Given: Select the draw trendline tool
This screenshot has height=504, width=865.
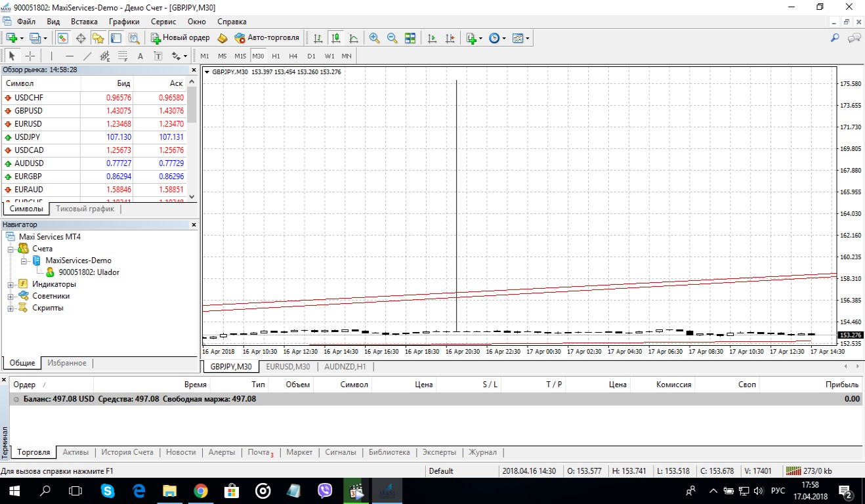Looking at the screenshot, I should pyautogui.click(x=87, y=56).
